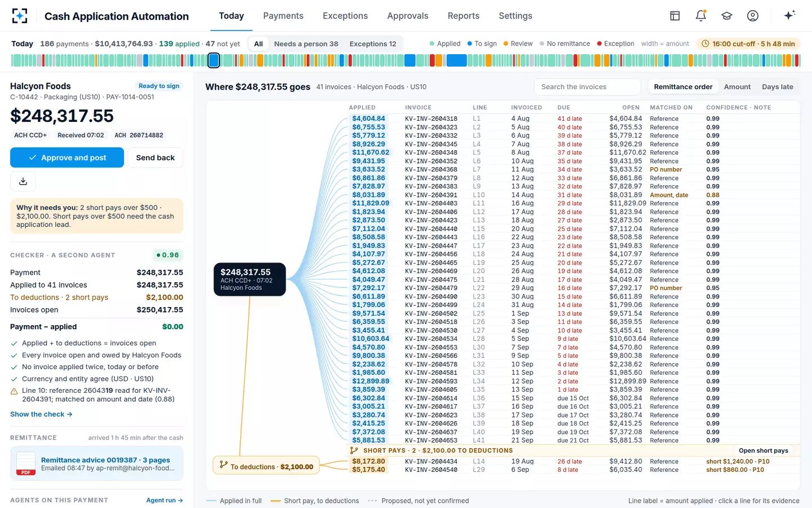Click the $8,172.80 short pay amount
Viewport: 812px width, 508px height.
click(x=369, y=461)
